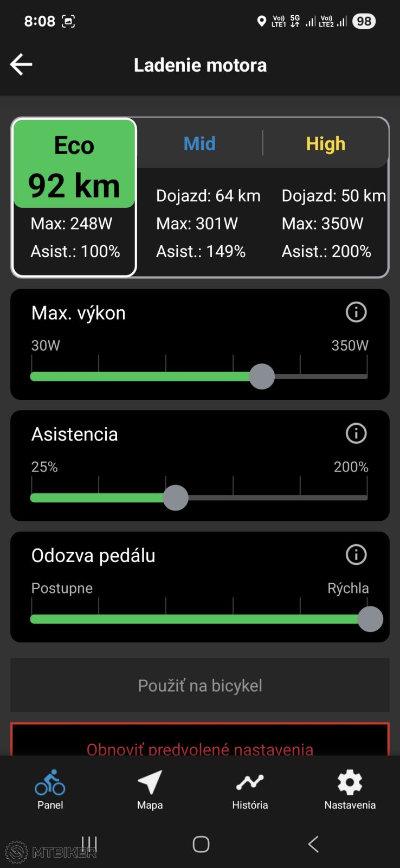The height and width of the screenshot is (868, 400).
Task: Click the Odozva pedálu slider handle
Action: [370, 619]
